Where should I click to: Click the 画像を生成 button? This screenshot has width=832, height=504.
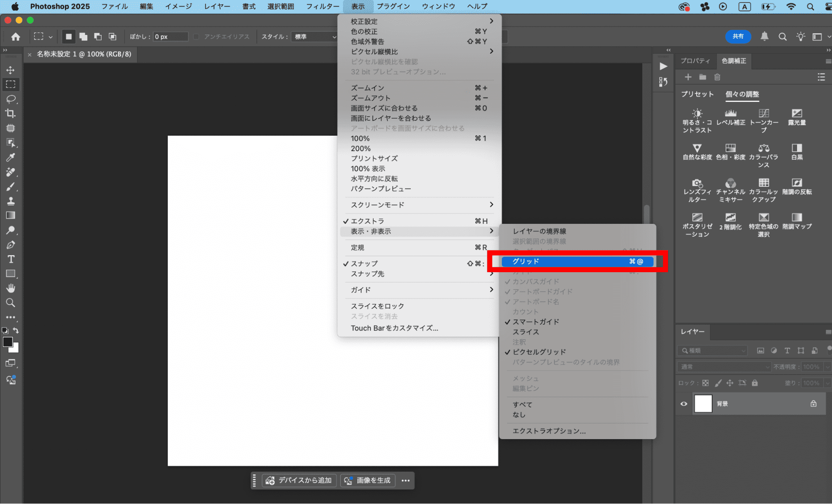pos(368,480)
